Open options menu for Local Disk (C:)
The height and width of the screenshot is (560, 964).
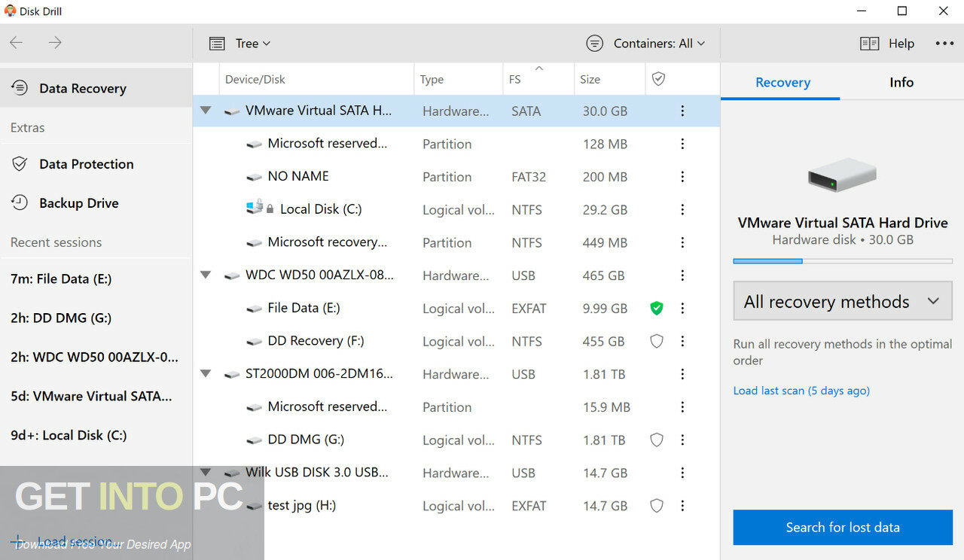[682, 210]
